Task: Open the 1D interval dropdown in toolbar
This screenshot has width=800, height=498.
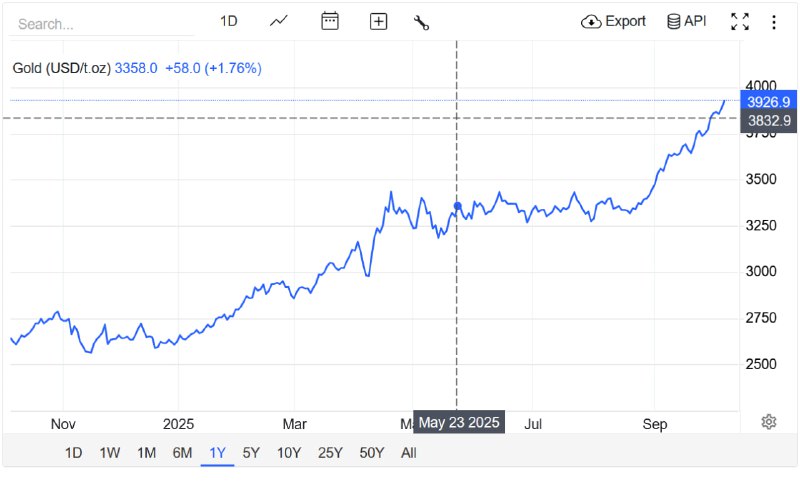Action: [229, 21]
